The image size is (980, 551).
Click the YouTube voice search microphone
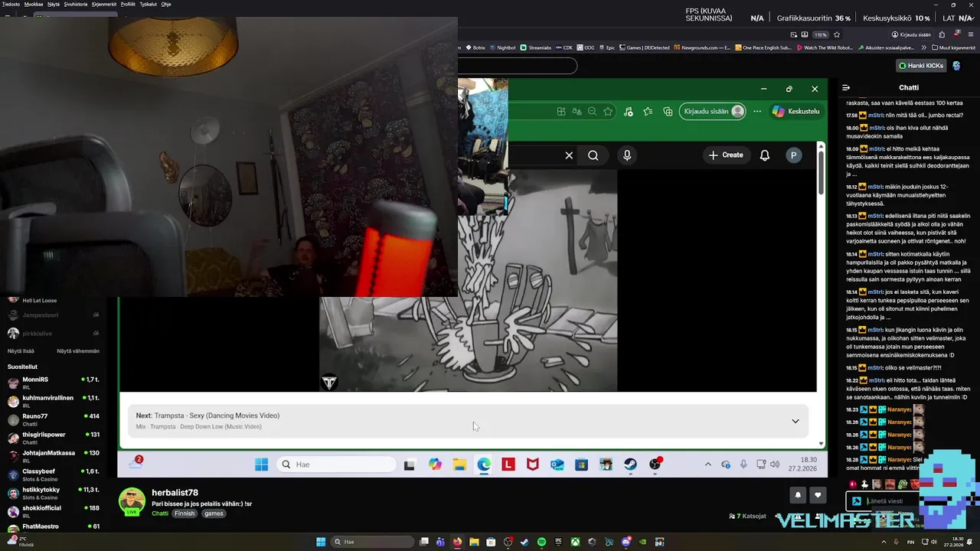(x=627, y=155)
